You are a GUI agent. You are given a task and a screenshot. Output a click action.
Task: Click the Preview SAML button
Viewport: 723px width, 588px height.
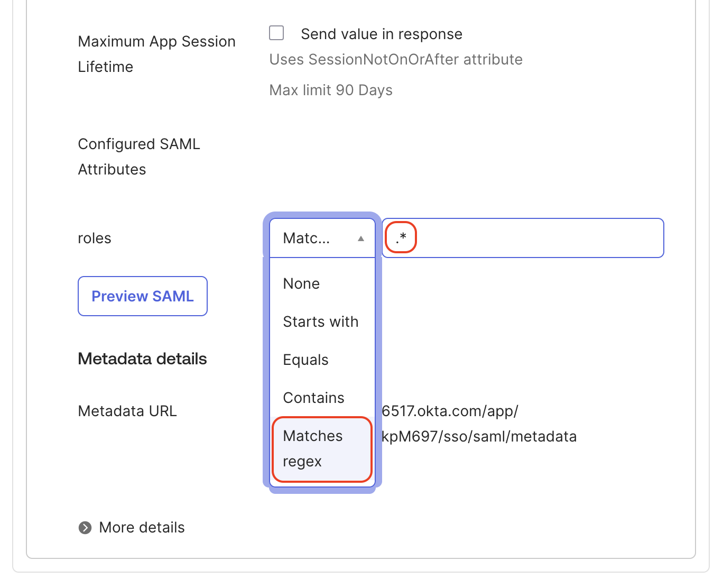[x=143, y=296]
